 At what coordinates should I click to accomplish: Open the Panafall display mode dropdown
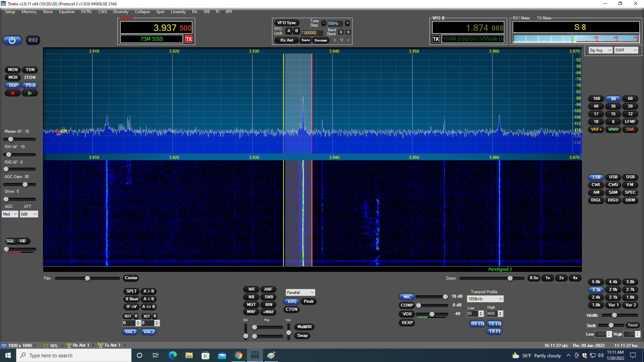[x=300, y=293]
